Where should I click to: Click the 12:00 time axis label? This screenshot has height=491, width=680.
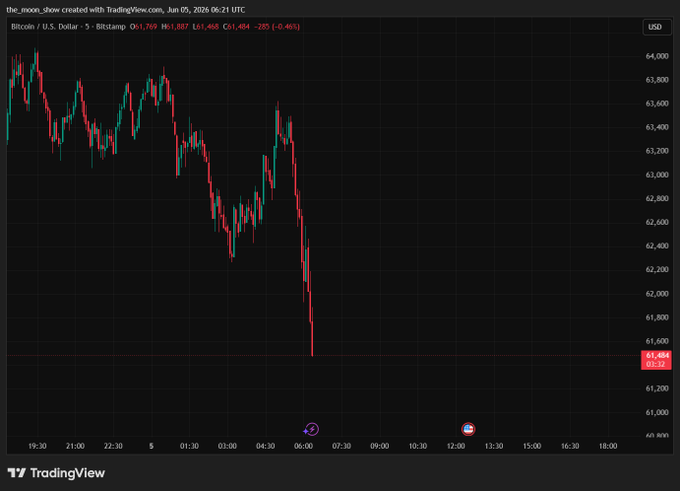coord(456,446)
